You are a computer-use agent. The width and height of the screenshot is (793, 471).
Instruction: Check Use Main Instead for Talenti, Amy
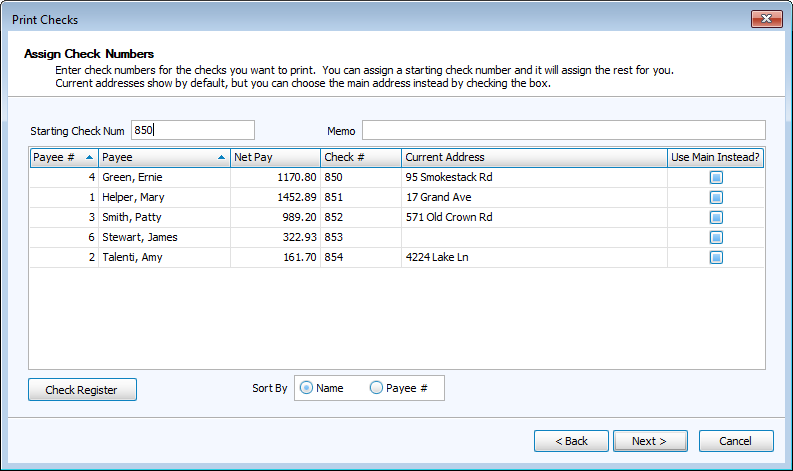click(716, 258)
